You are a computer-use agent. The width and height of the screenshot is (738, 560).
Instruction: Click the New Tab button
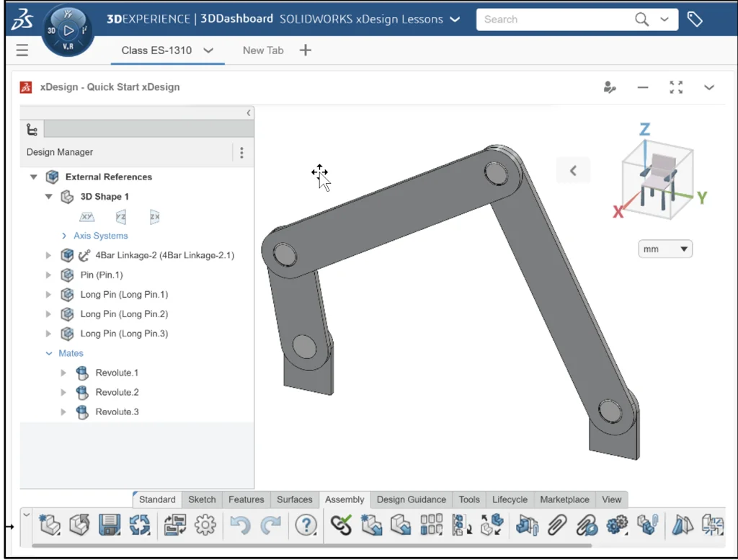coord(262,50)
